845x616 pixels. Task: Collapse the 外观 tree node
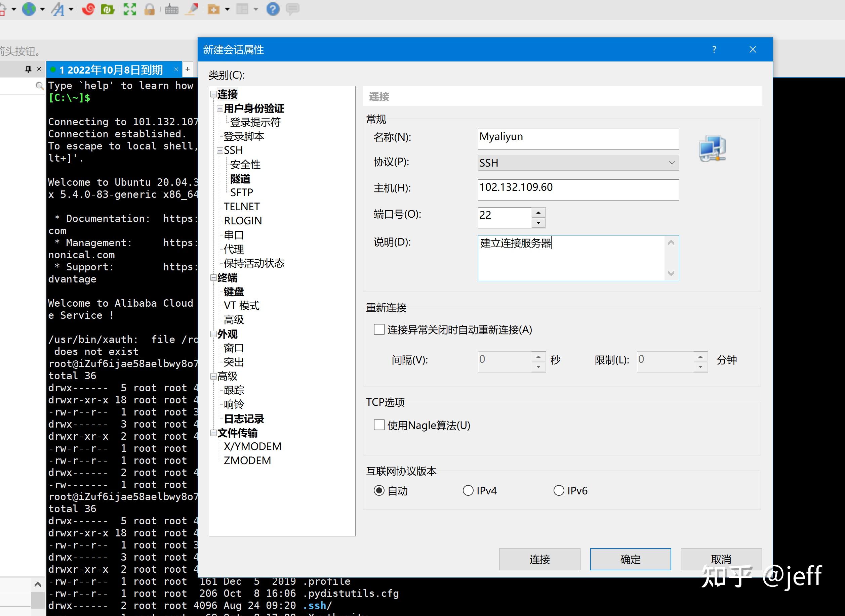click(x=213, y=334)
